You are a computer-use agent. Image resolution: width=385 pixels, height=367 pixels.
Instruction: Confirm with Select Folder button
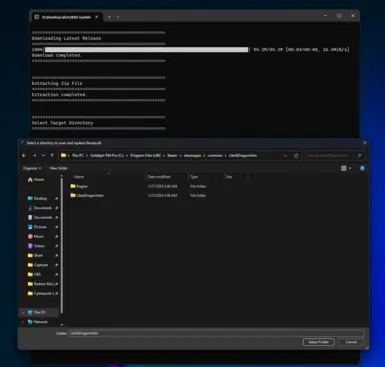coord(318,342)
